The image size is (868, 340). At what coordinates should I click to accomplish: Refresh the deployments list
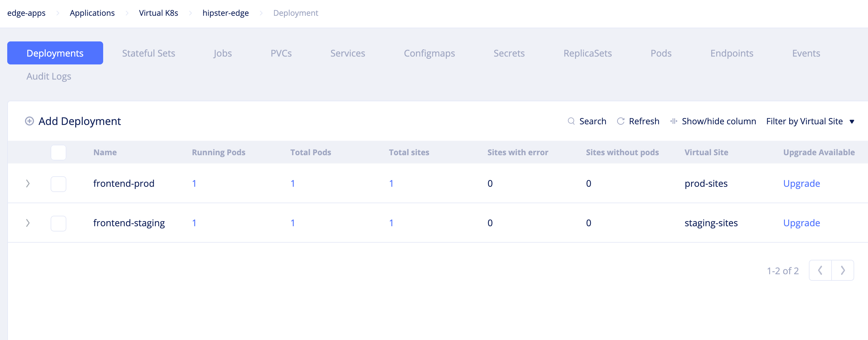coord(644,121)
